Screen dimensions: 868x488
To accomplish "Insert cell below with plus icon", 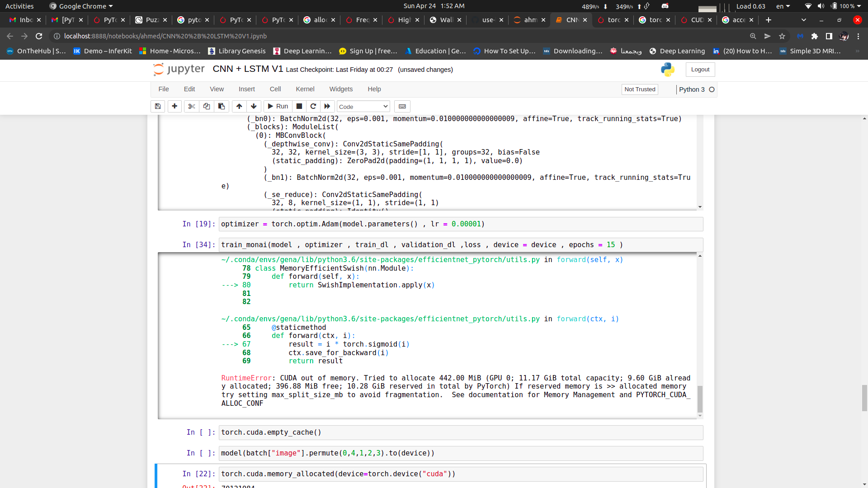I will [x=175, y=107].
